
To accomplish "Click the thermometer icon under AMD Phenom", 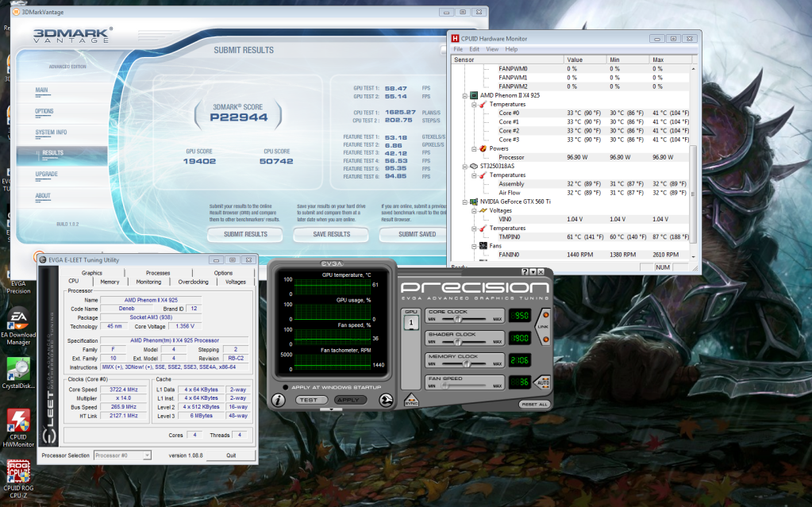I will tap(483, 104).
